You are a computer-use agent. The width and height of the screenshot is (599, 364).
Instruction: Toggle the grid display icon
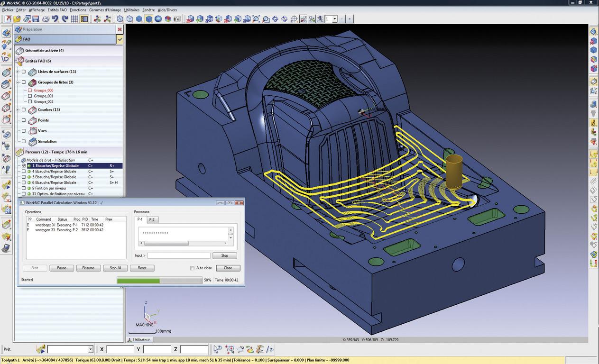click(74, 19)
